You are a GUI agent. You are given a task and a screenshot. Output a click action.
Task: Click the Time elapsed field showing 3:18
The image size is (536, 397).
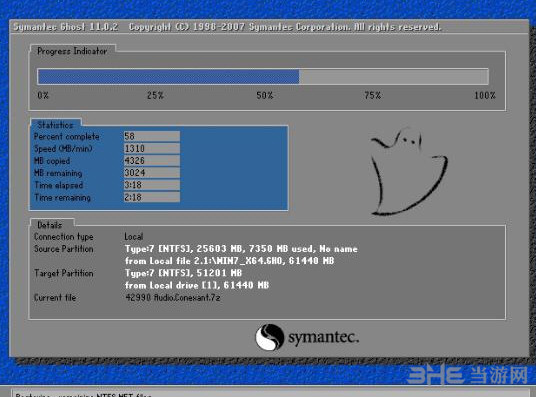(x=151, y=185)
